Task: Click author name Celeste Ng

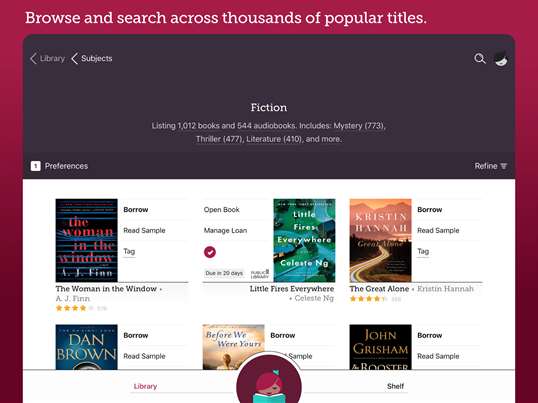Action: pos(314,298)
